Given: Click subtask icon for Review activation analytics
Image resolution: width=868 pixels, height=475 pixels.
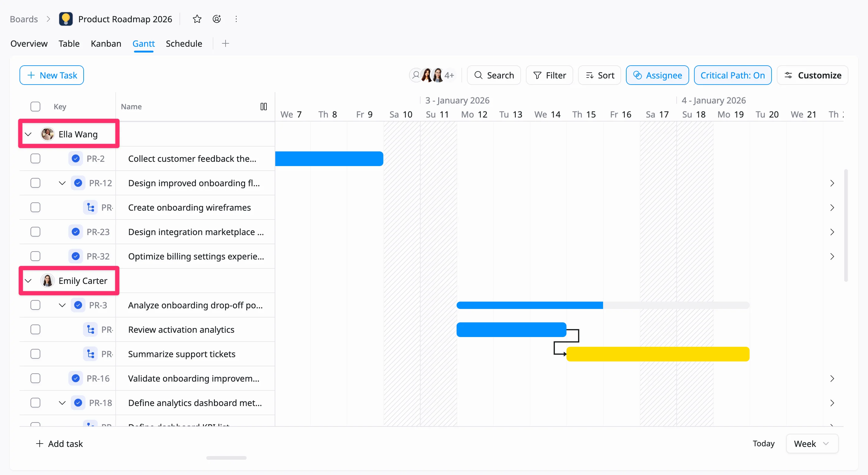Looking at the screenshot, I should click(90, 329).
